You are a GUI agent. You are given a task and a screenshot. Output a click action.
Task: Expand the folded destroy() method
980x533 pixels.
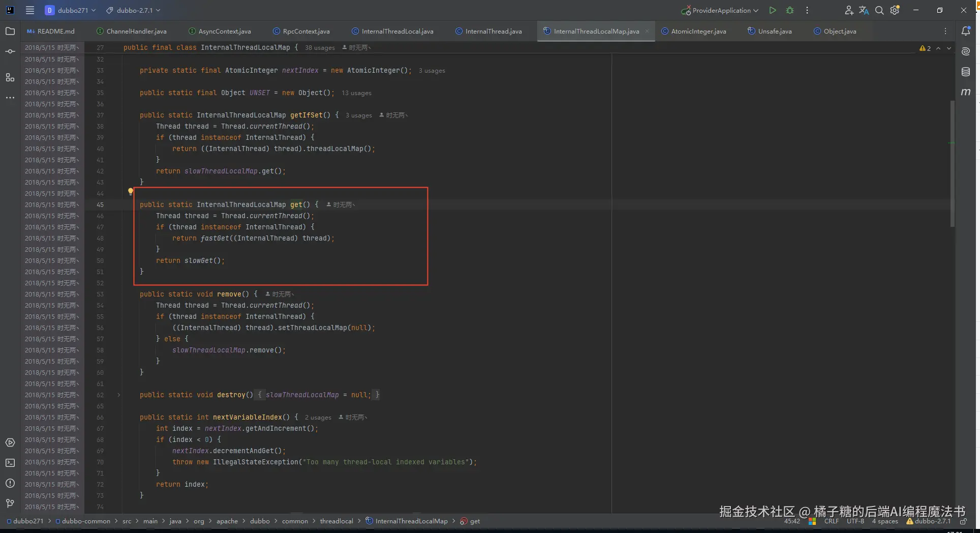119,395
